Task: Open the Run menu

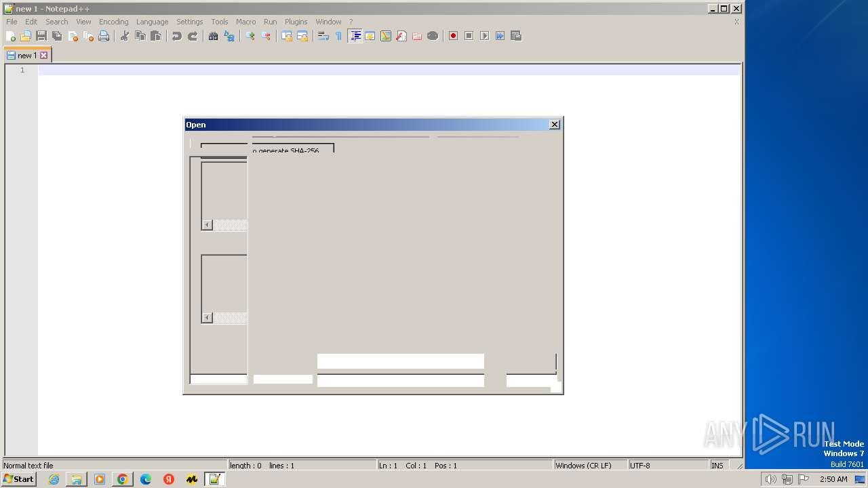Action: (270, 22)
